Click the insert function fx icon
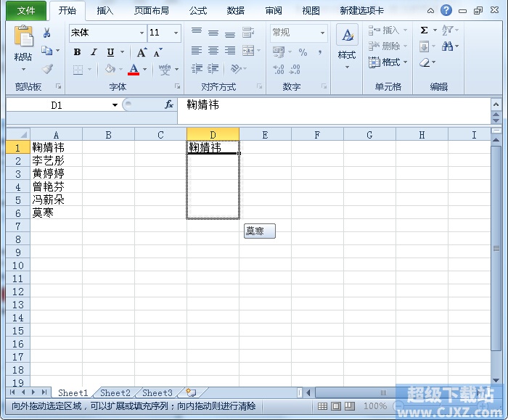The height and width of the screenshot is (420, 508). coord(169,105)
